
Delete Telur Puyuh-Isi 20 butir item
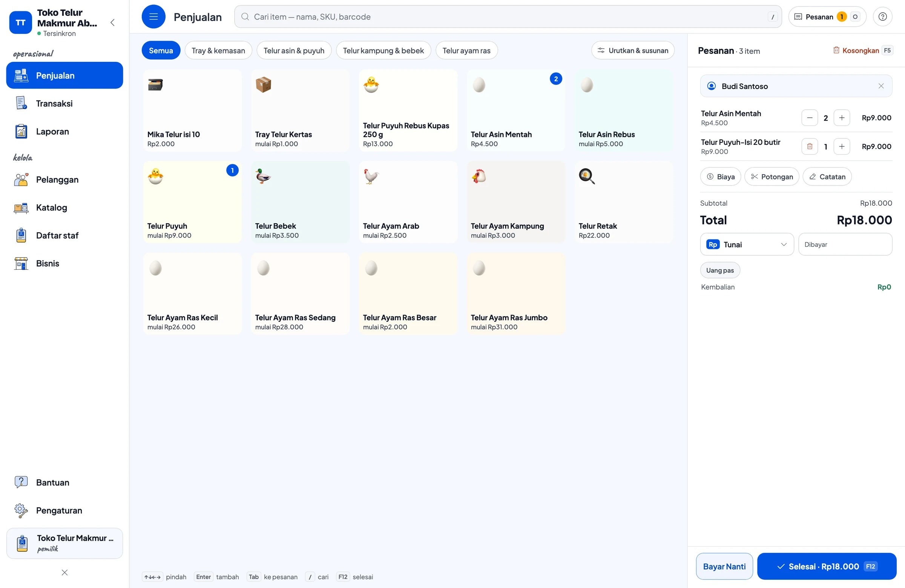pyautogui.click(x=810, y=146)
